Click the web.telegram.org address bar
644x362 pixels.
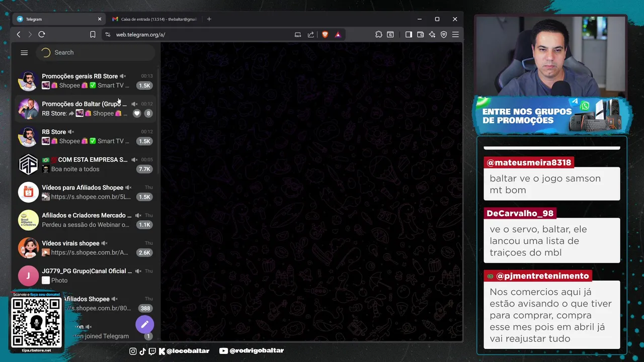(x=201, y=35)
